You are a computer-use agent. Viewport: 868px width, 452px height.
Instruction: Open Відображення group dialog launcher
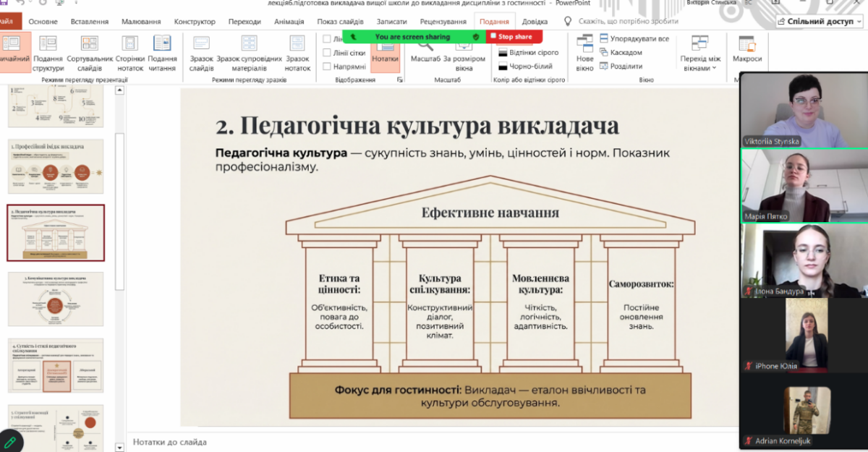pyautogui.click(x=400, y=80)
